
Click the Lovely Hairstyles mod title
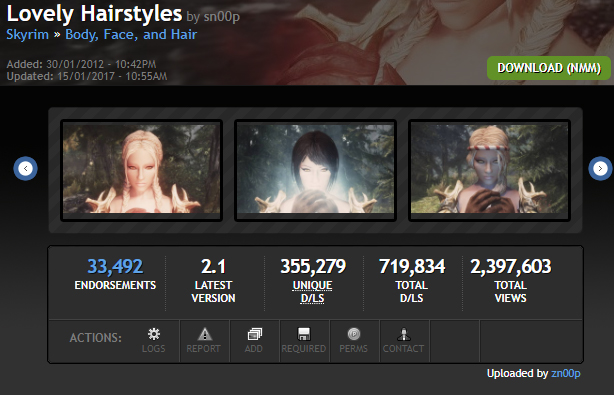click(x=94, y=14)
